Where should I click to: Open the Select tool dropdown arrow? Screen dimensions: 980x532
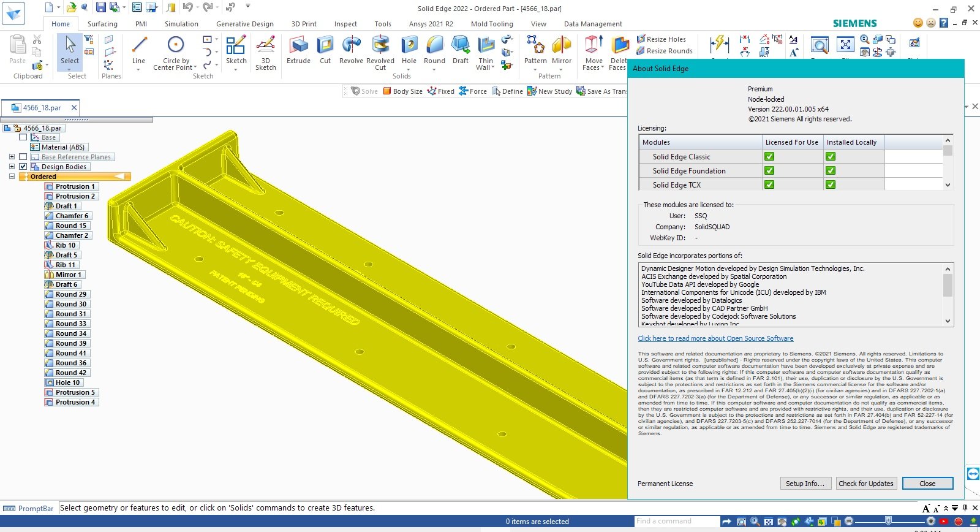[69, 69]
